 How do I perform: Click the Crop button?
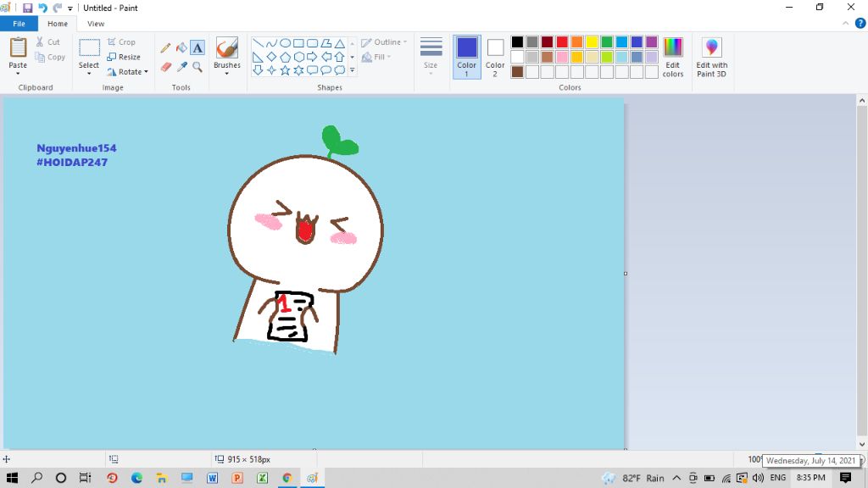121,42
